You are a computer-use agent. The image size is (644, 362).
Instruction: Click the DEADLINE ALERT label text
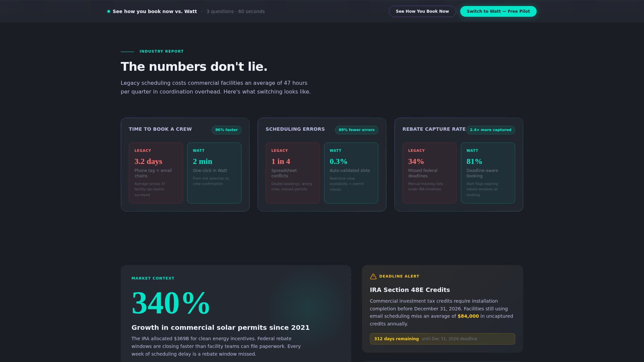point(399,277)
